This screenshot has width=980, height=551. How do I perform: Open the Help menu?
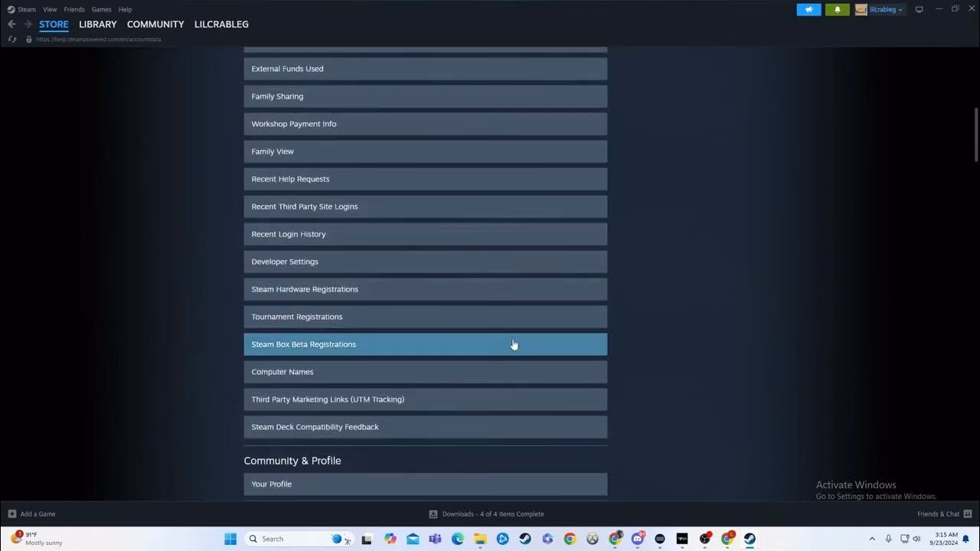126,9
